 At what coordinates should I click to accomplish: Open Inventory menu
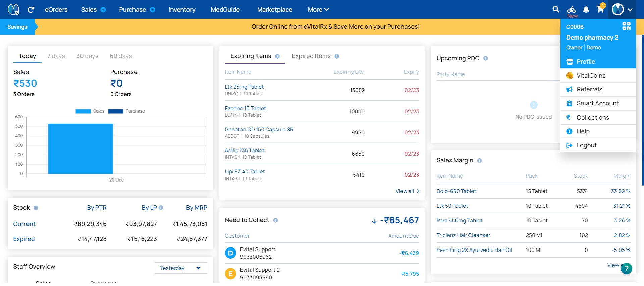[182, 10]
